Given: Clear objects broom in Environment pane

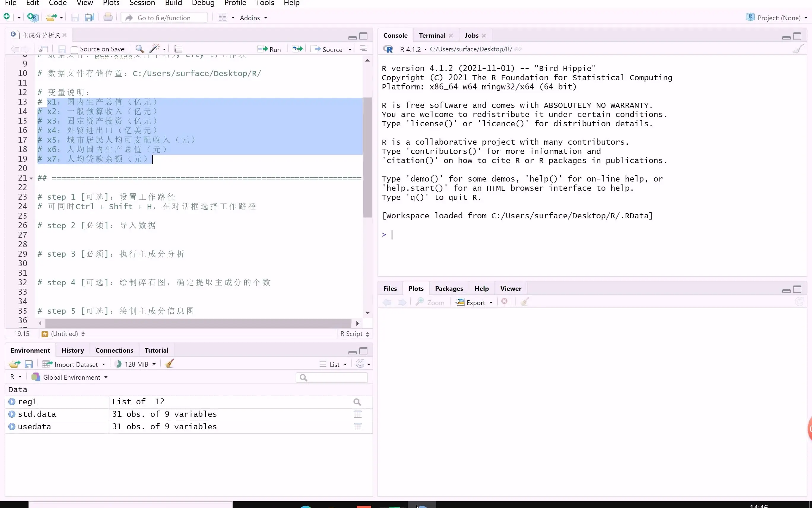Looking at the screenshot, I should [170, 364].
